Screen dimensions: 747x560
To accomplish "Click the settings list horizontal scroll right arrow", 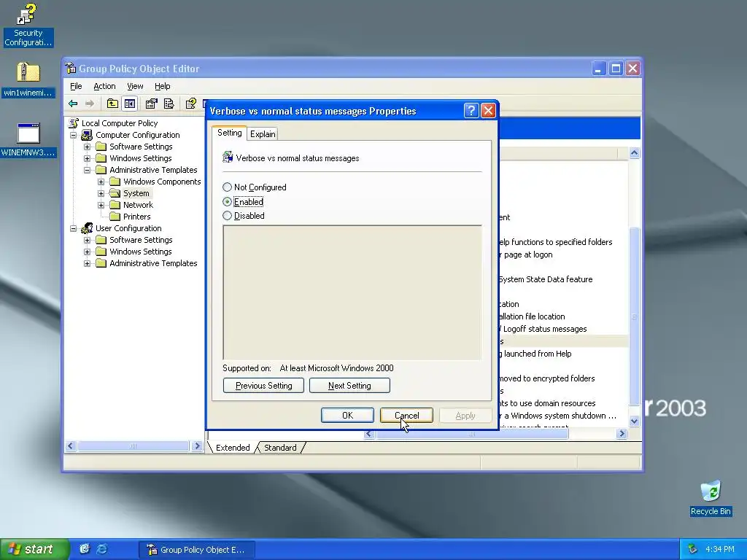I will 622,433.
